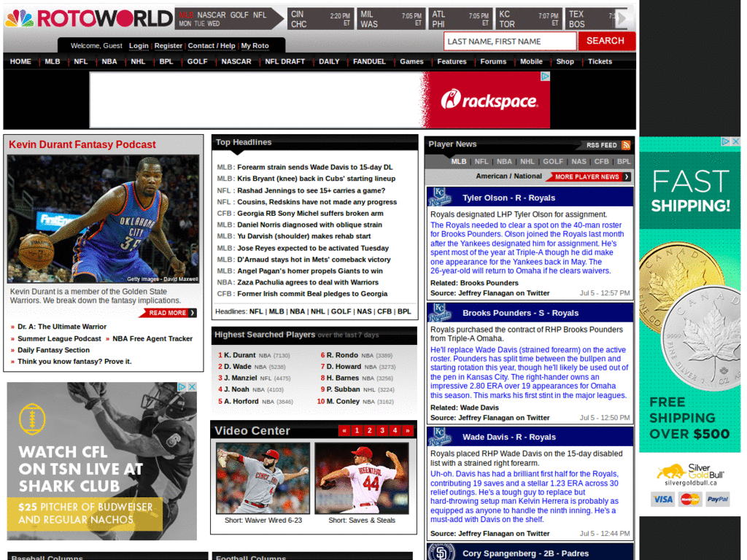Open the NFL DRAFT navigation item
Screen dimensions: 747x560
pos(285,61)
